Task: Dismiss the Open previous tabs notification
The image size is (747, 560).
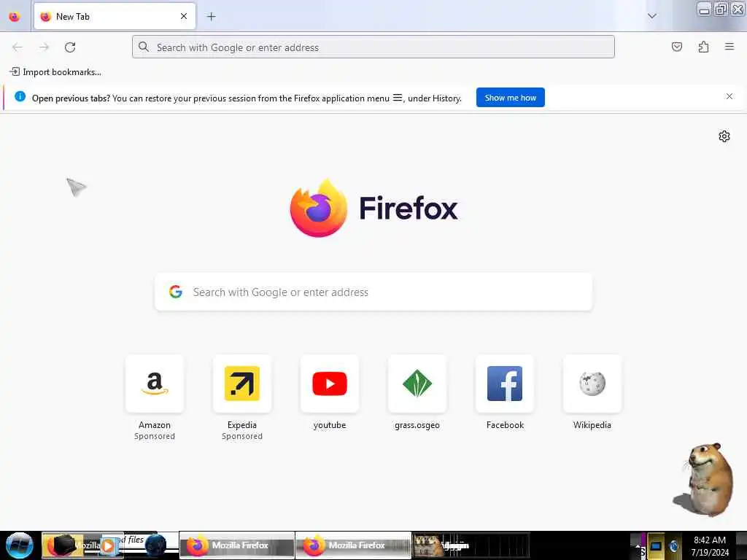Action: (729, 97)
